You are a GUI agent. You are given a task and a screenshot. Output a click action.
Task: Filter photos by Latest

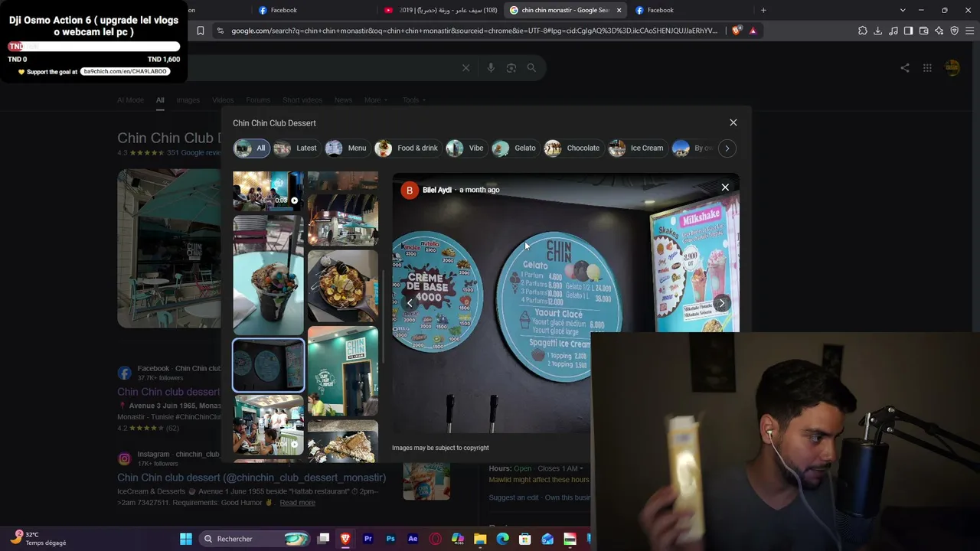[296, 148]
